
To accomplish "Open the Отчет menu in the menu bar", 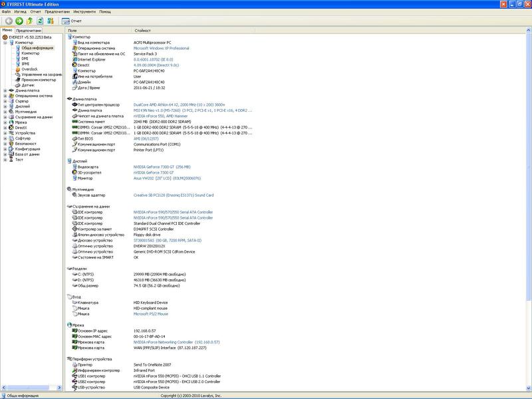I will click(x=36, y=11).
